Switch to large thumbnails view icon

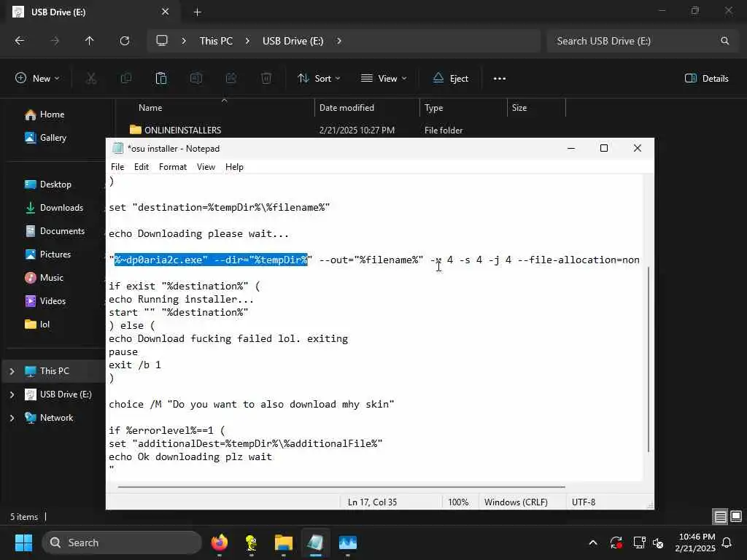tap(736, 517)
